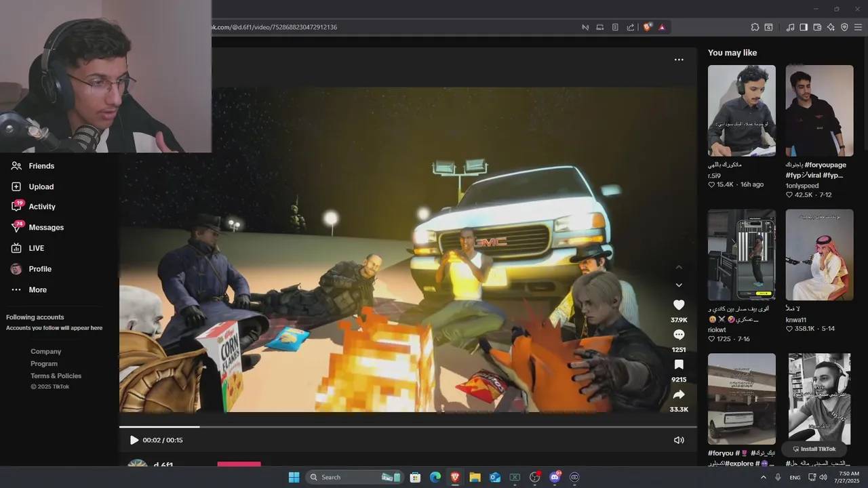Open Microsoft Edge from the taskbar
This screenshot has width=868, height=488.
(x=435, y=477)
